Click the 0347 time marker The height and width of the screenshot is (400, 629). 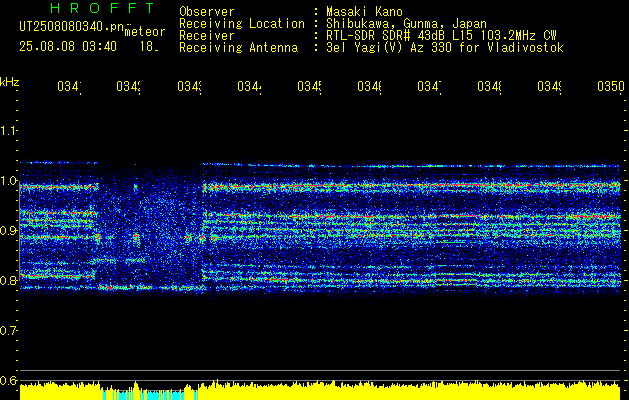coord(430,87)
